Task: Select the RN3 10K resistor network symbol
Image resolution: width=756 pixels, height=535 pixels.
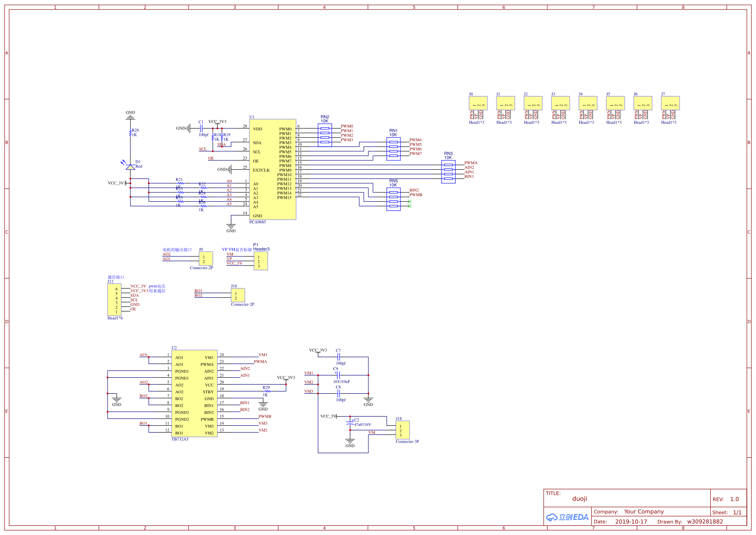Action: pos(448,171)
